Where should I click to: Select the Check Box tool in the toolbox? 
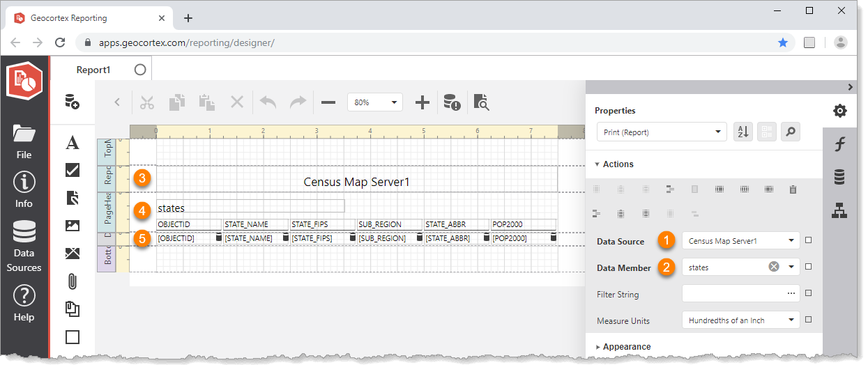(x=72, y=170)
